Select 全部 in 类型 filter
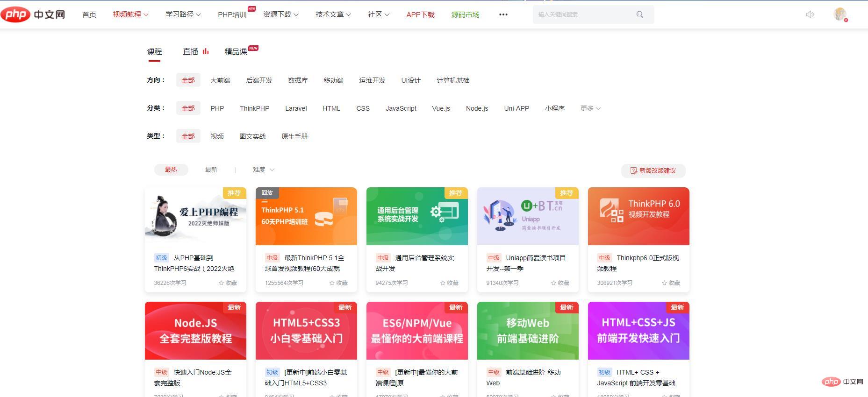This screenshot has height=397, width=868. 188,136
